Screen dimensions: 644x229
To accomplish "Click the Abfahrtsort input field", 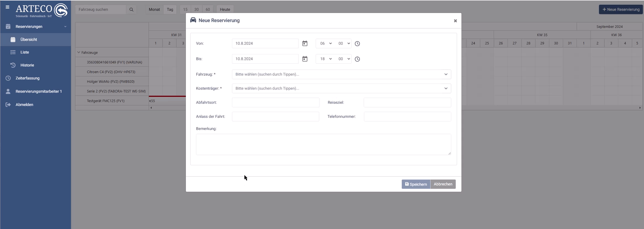I will (x=275, y=102).
